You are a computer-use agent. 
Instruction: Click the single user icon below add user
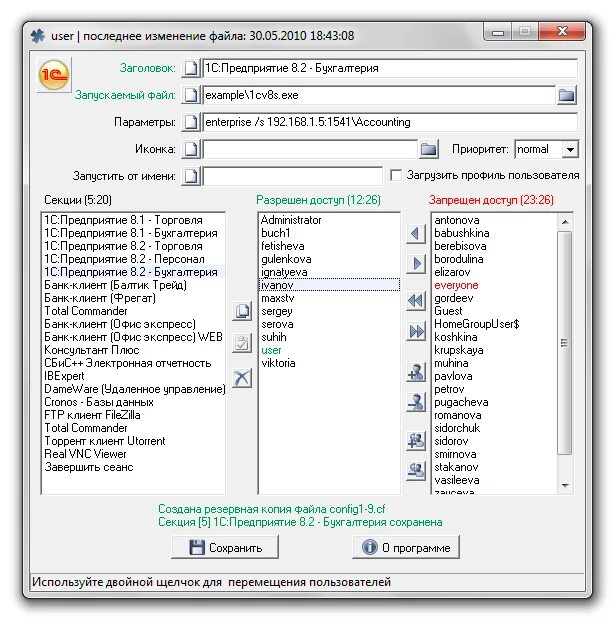coord(416,402)
